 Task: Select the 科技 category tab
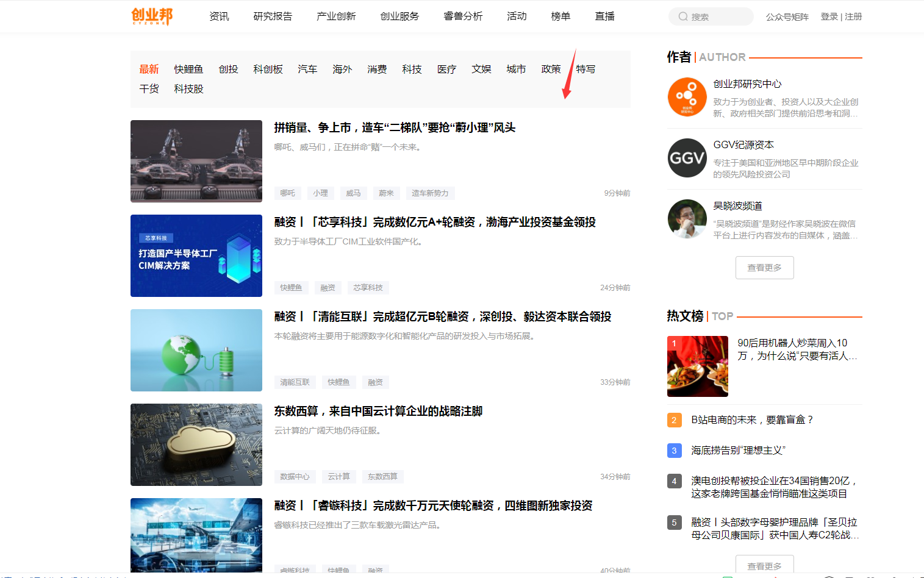click(x=412, y=70)
